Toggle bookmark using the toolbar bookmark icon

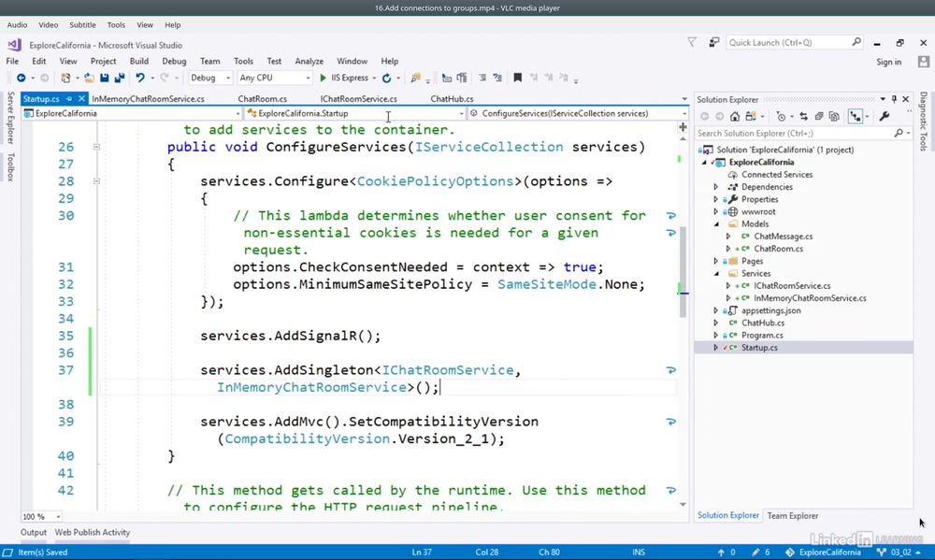click(517, 79)
